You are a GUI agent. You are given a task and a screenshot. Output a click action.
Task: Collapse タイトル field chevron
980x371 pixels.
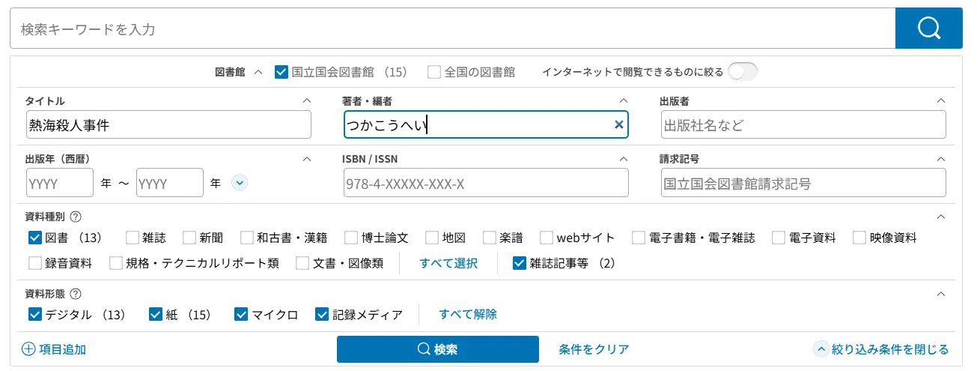[x=306, y=100]
